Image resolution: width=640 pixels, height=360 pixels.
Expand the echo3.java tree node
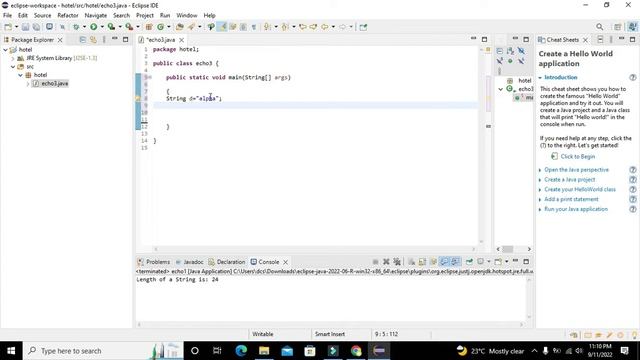(x=28, y=84)
